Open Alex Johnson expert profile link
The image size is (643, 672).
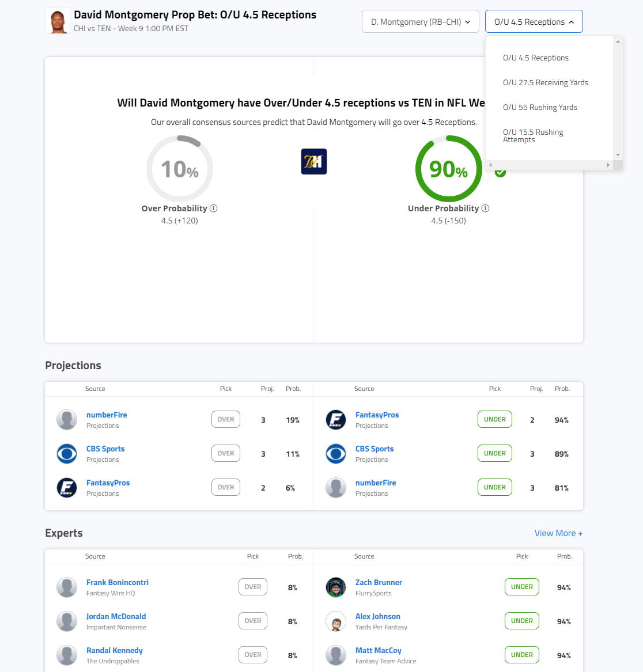coord(378,616)
